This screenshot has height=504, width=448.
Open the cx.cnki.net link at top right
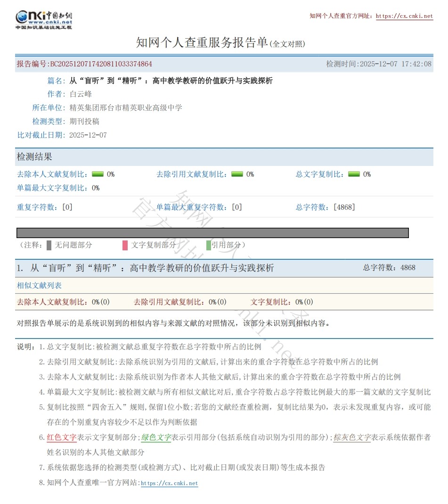404,16
